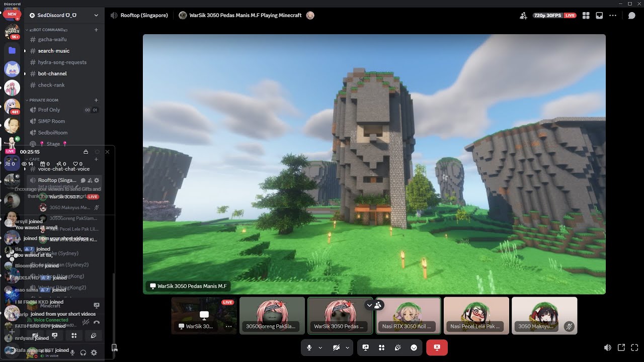Open soundboard icon in call bar
The width and height of the screenshot is (644, 362).
(397, 347)
